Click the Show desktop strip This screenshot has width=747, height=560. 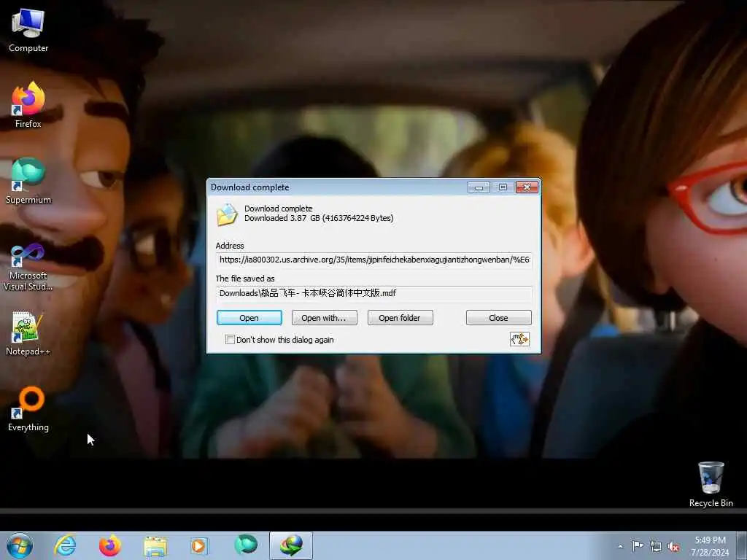[x=742, y=545]
